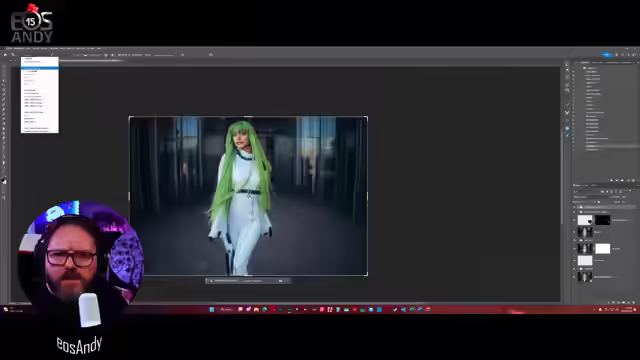Select the bottom layer thumbnail in the Layers panel
640x360 pixels.
[585, 277]
